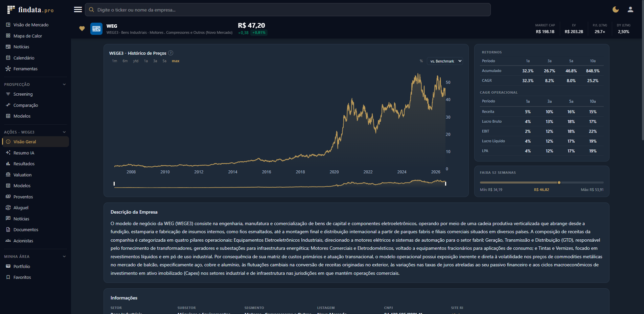Open vs. Benchmark dropdown
Image resolution: width=644 pixels, height=314 pixels.
[445, 61]
